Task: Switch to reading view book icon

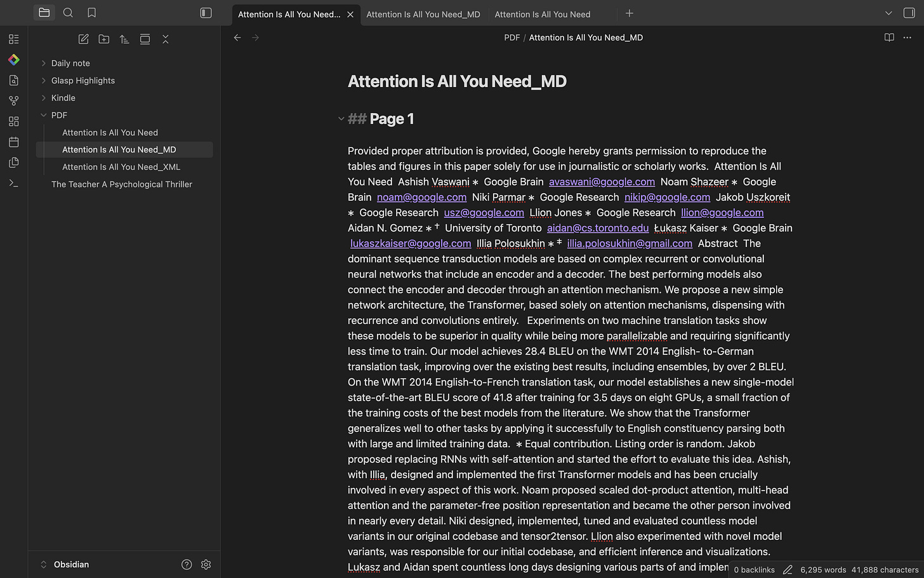Action: [x=889, y=37]
